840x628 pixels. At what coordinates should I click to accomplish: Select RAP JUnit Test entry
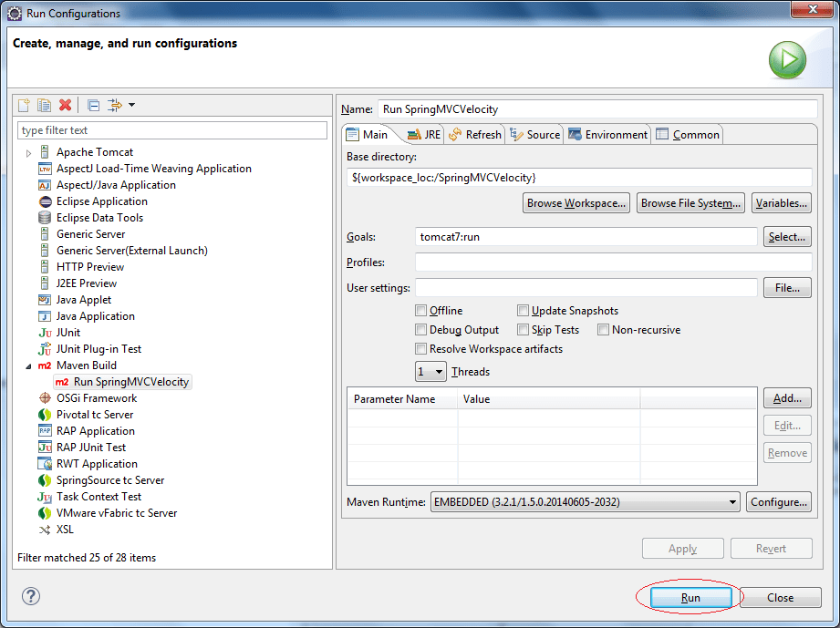click(91, 448)
